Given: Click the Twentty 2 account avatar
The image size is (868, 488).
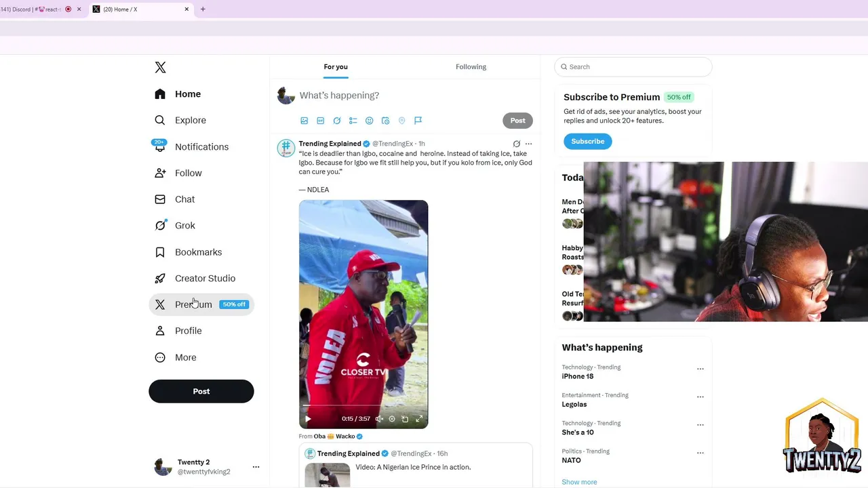Looking at the screenshot, I should click(163, 467).
